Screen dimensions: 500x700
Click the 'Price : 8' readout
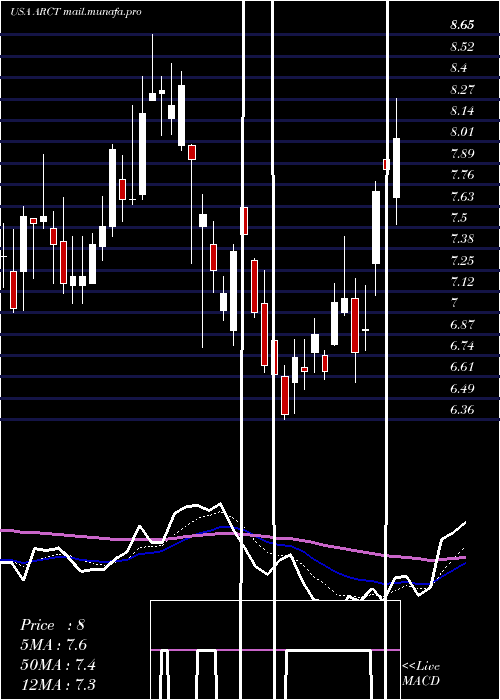coord(52,625)
